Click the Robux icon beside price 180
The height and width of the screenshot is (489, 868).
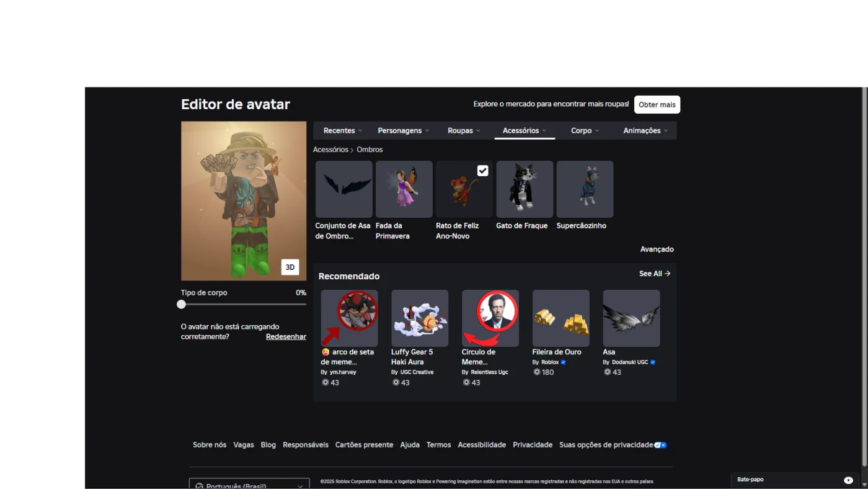click(x=537, y=372)
